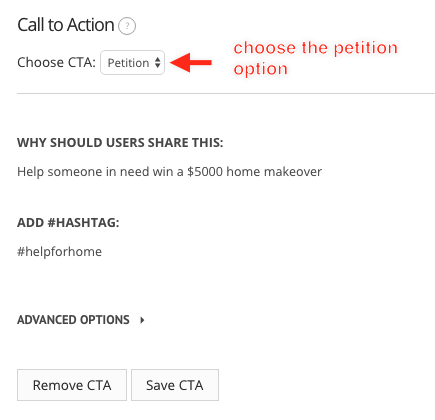Click the up-down arrows on Petition select

(x=158, y=63)
